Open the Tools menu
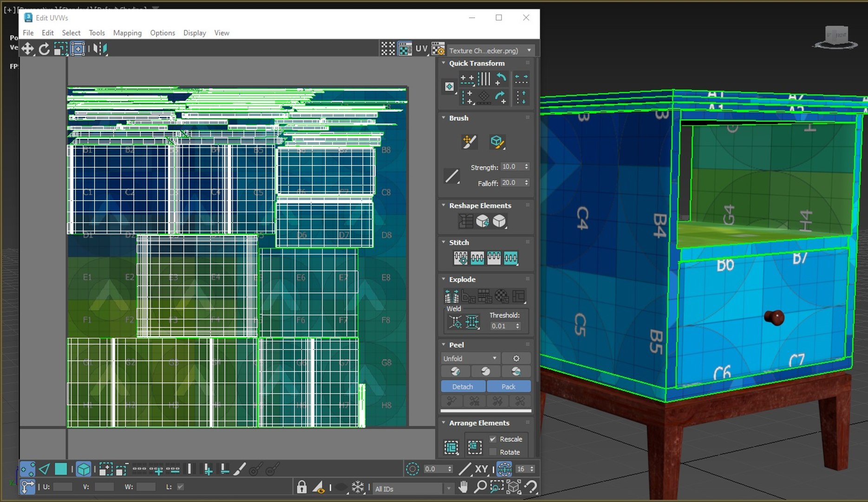The height and width of the screenshot is (502, 868). tap(97, 33)
